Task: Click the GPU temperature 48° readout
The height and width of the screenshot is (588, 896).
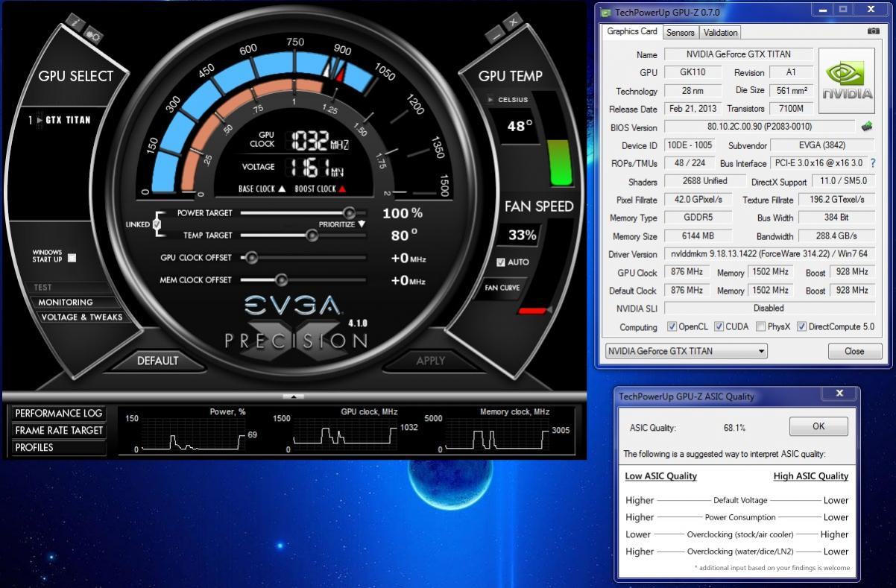Action: 520,126
